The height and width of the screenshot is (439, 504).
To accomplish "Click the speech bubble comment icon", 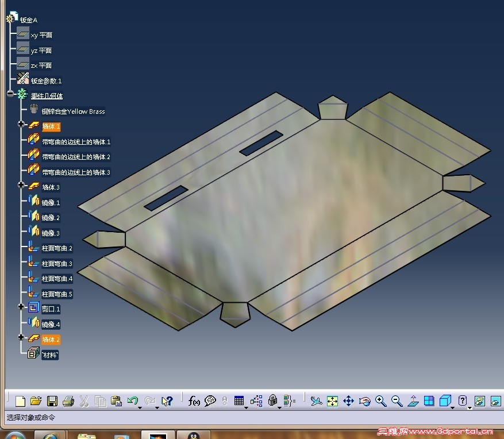I will tap(210, 401).
